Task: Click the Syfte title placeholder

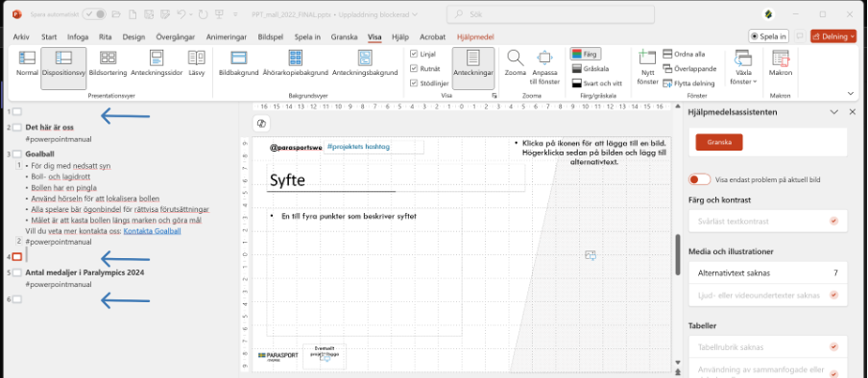Action: tap(396, 178)
